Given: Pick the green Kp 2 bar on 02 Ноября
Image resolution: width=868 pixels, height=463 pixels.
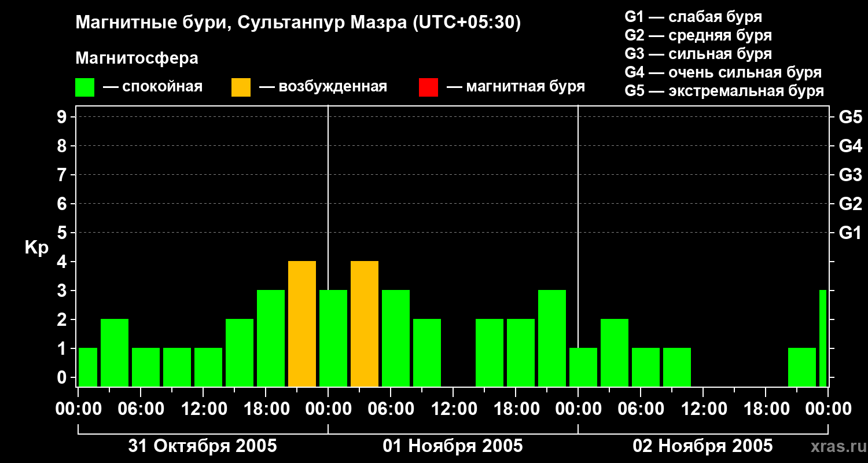Looking at the screenshot, I should [x=615, y=352].
